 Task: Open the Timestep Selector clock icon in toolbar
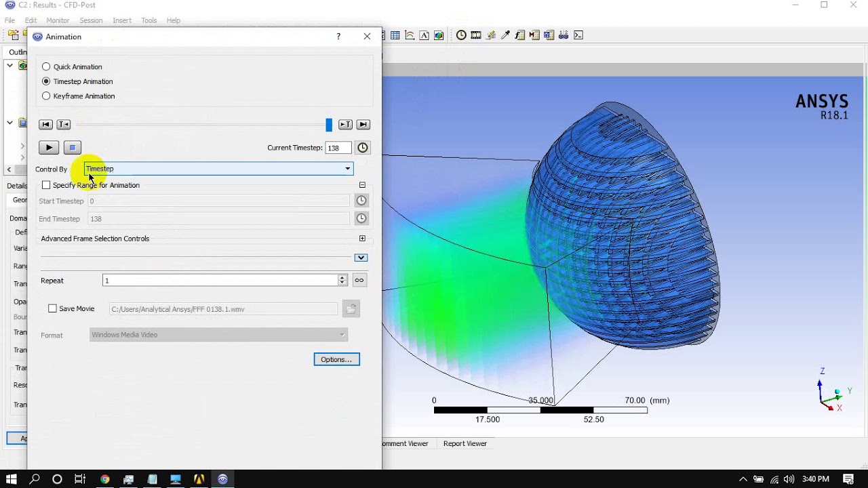(461, 35)
